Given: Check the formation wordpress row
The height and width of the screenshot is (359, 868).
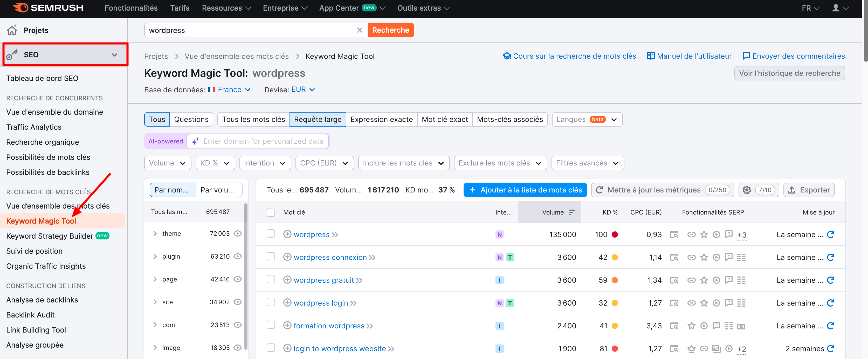Looking at the screenshot, I should pos(271,325).
